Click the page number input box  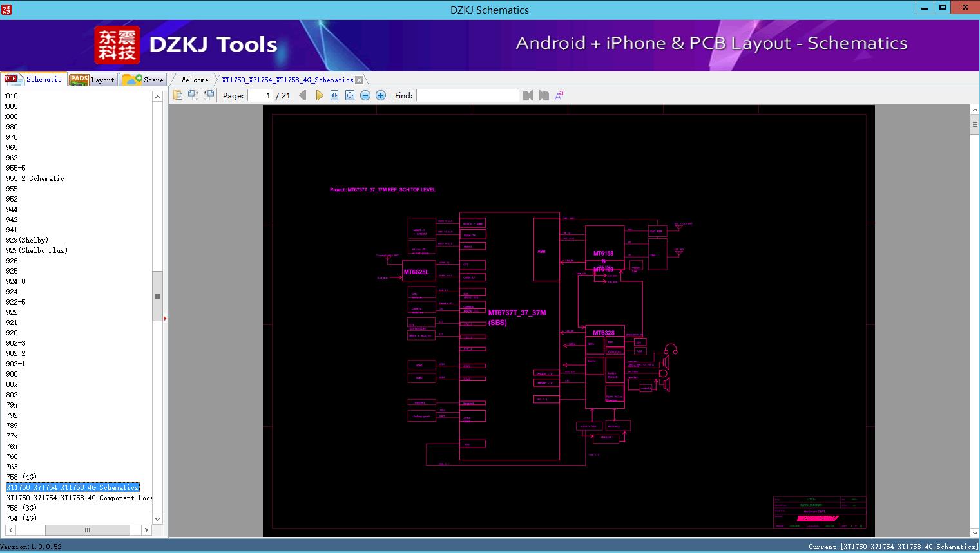tap(260, 95)
